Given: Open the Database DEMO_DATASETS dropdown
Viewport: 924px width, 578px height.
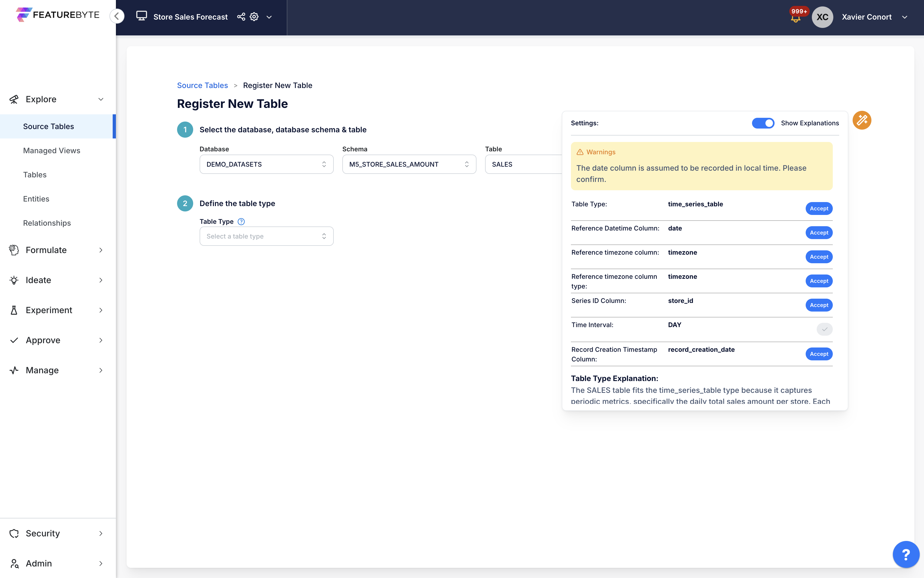Looking at the screenshot, I should click(266, 164).
